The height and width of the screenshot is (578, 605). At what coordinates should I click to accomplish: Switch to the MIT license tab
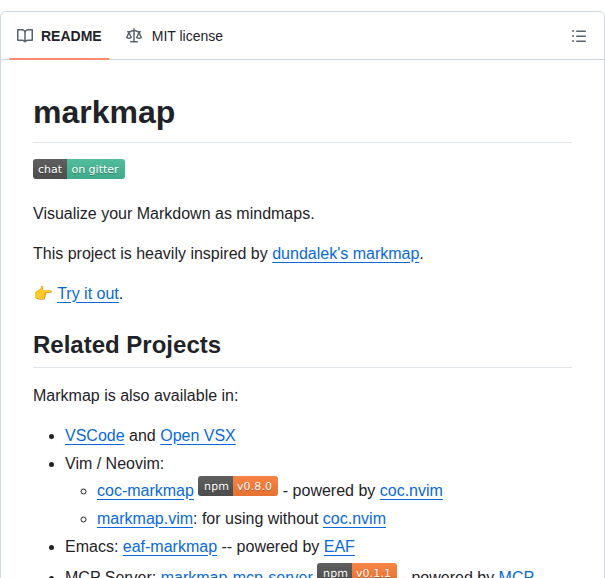click(174, 36)
